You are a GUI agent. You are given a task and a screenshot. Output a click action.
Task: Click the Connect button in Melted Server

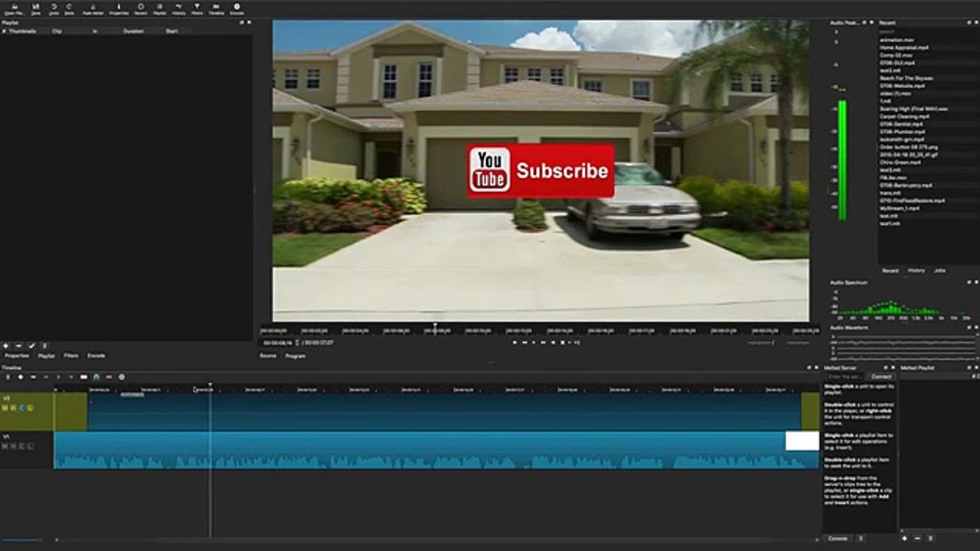click(881, 377)
